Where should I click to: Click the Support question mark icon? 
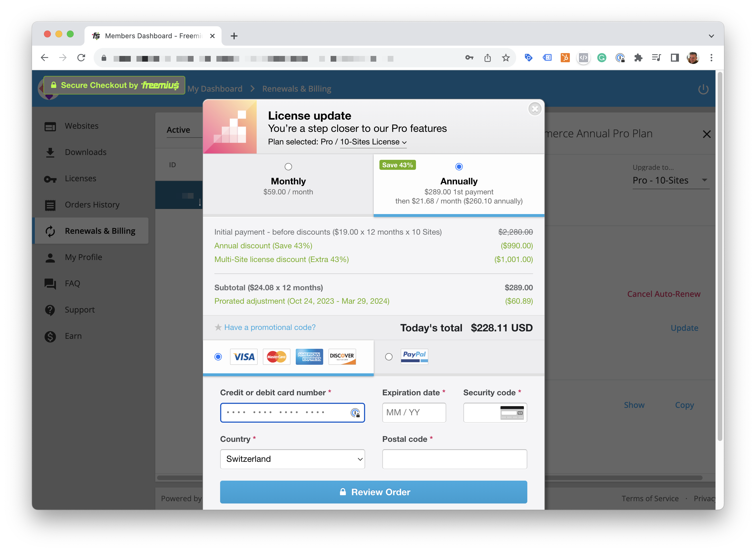pyautogui.click(x=50, y=310)
